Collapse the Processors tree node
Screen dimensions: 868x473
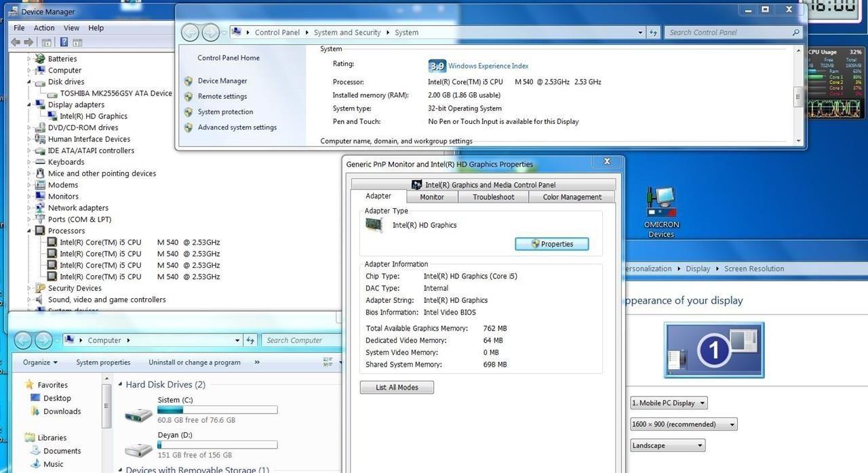point(29,231)
